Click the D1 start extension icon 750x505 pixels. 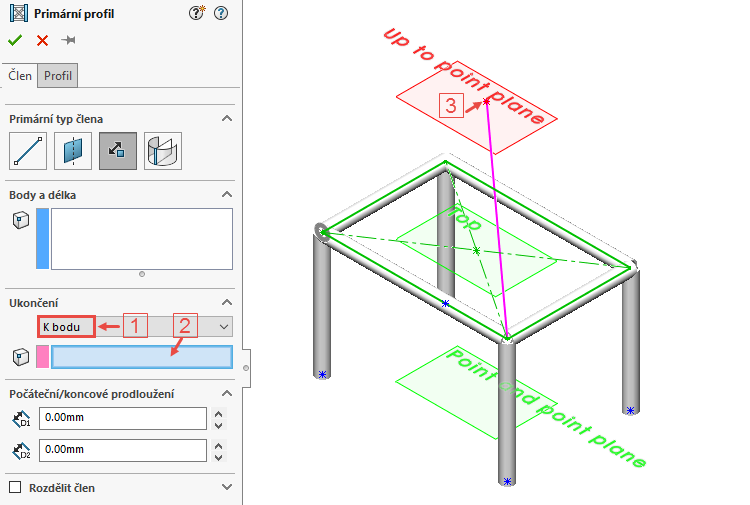tap(22, 419)
